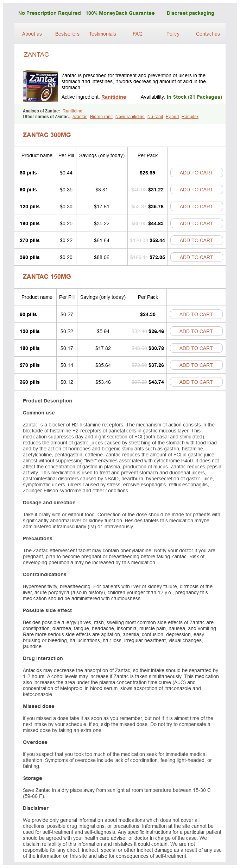This screenshot has width=240, height=868.
Task: Follow the Bismo-ranit link
Action: 101,117
